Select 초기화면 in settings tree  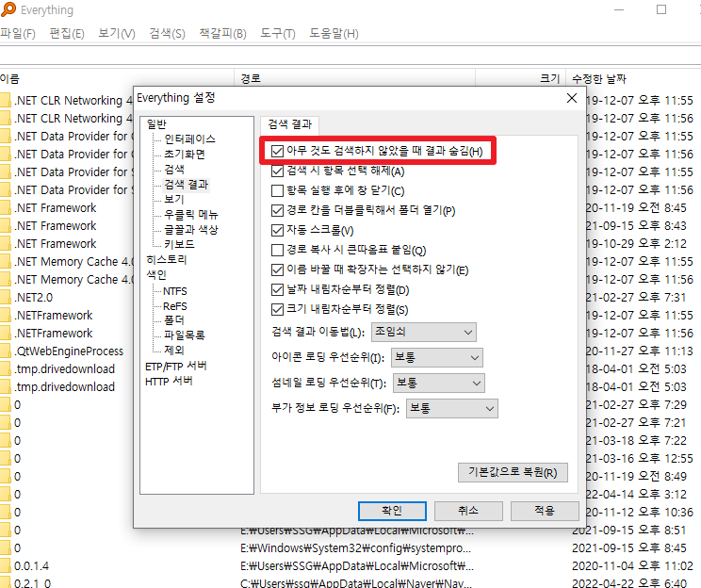(184, 155)
